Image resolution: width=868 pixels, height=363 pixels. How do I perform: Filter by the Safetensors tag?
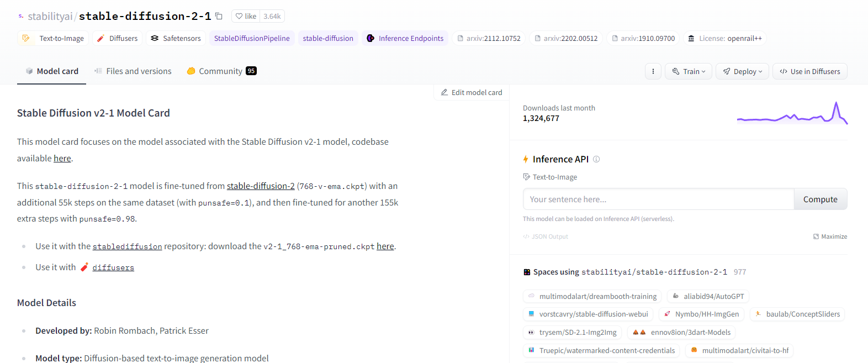[x=176, y=38]
